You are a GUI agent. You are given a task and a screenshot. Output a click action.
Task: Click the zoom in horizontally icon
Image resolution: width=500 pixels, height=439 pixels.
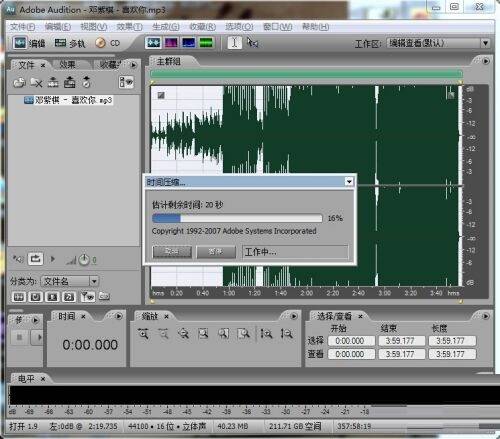[143, 333]
